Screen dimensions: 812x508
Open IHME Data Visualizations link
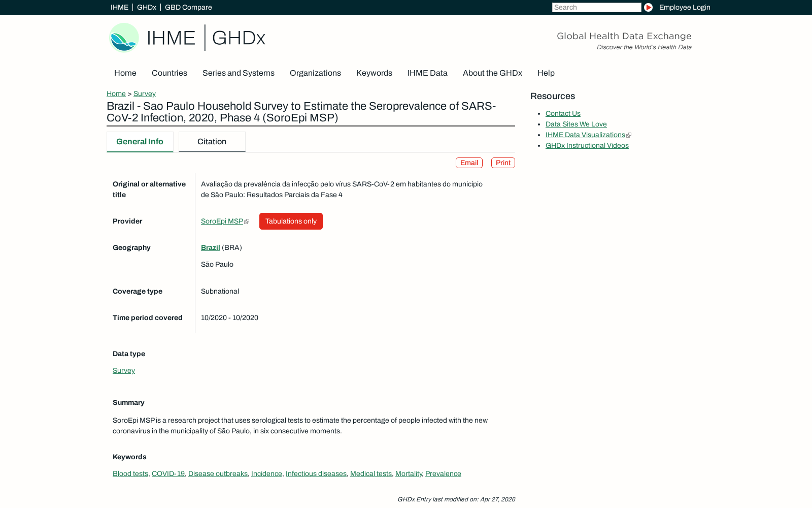point(585,135)
